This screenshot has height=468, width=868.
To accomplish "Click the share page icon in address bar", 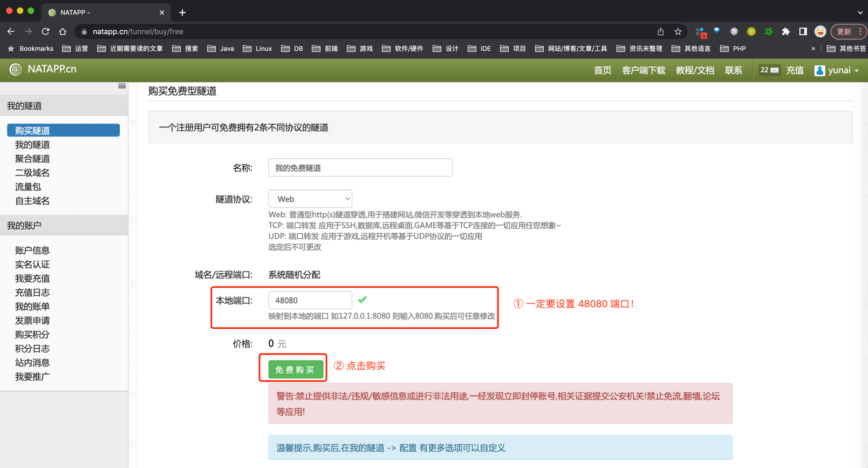I will click(660, 31).
